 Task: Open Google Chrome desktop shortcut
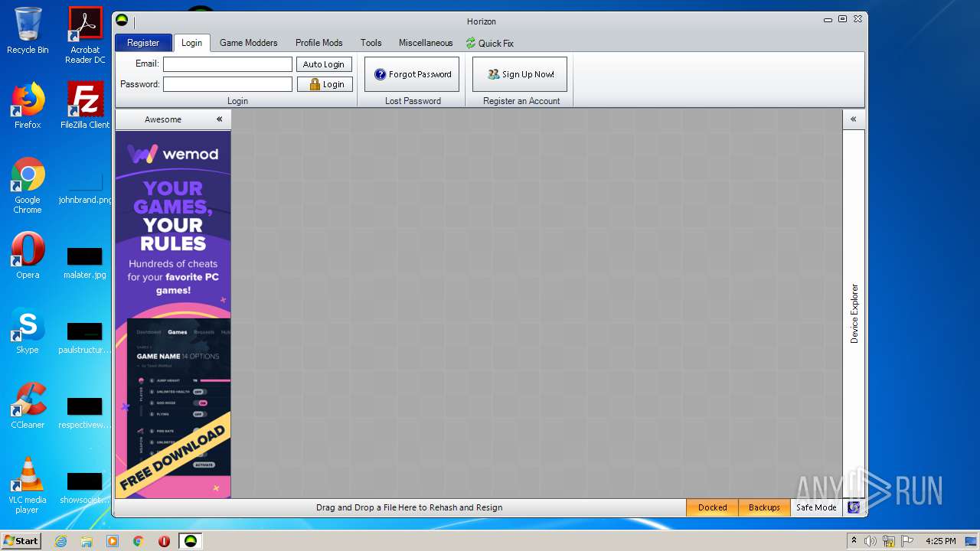point(28,185)
